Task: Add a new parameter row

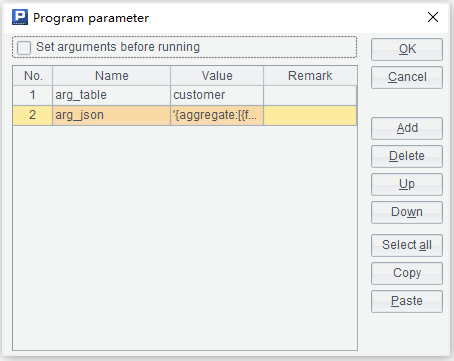Action: pos(407,128)
